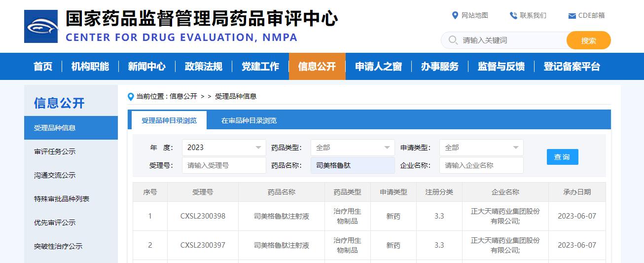Open the 年度 dropdown showing 2023
644x263 pixels.
(224, 148)
